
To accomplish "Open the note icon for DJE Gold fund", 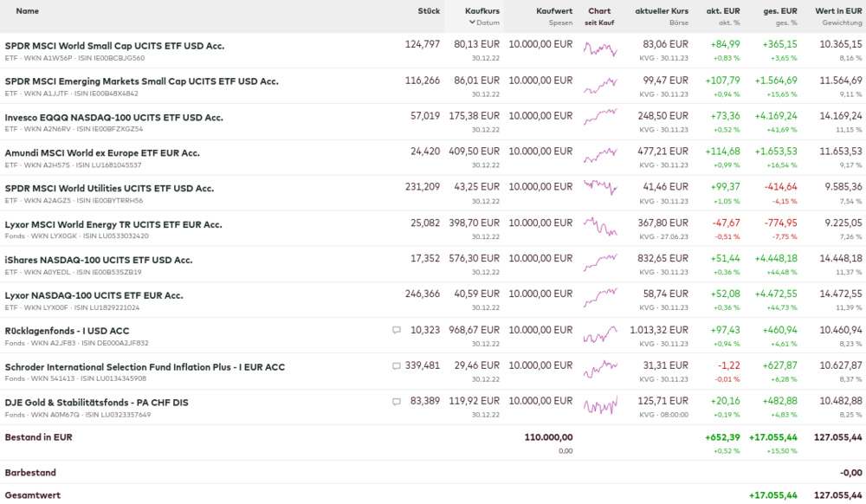I will coord(397,402).
